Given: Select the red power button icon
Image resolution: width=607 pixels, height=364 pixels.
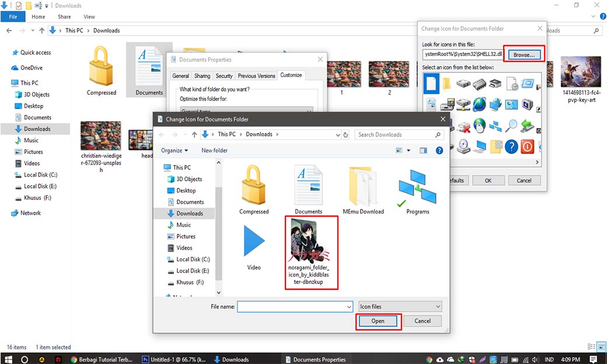Looking at the screenshot, I should tap(527, 146).
